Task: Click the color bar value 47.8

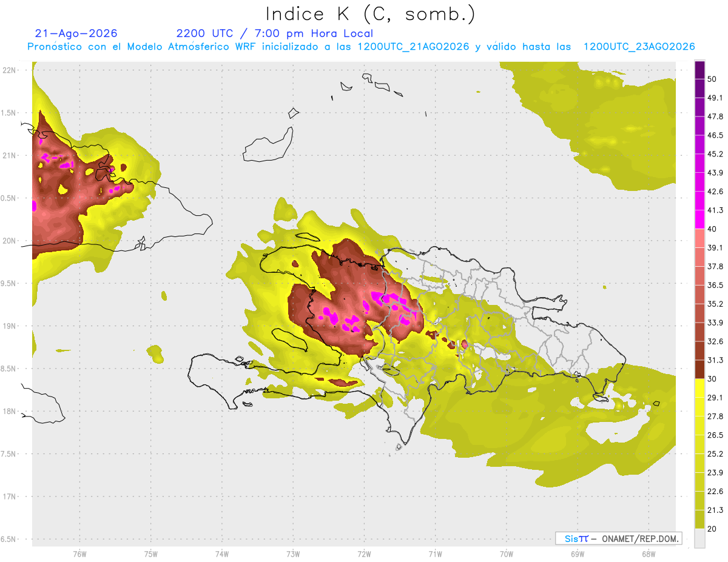Action: tap(715, 116)
